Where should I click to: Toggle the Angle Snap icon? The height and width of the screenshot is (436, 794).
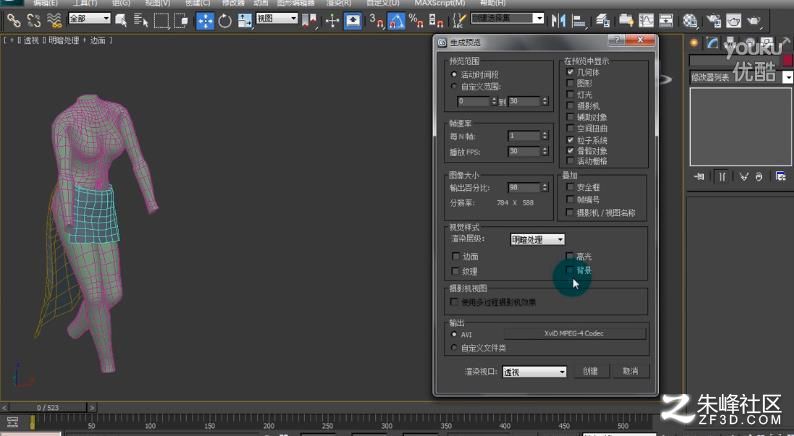tap(396, 21)
